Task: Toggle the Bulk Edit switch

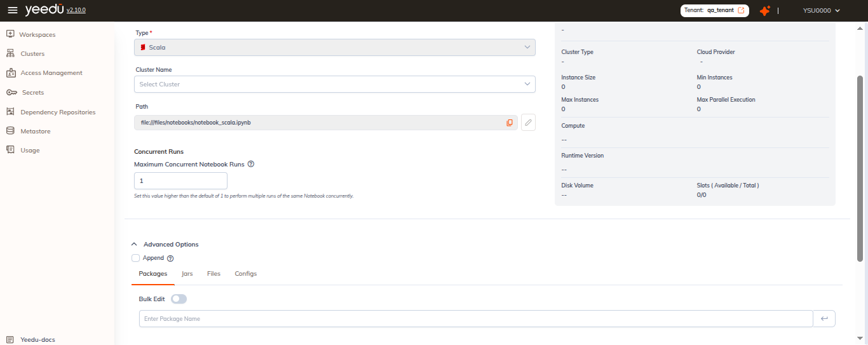Action: point(179,299)
